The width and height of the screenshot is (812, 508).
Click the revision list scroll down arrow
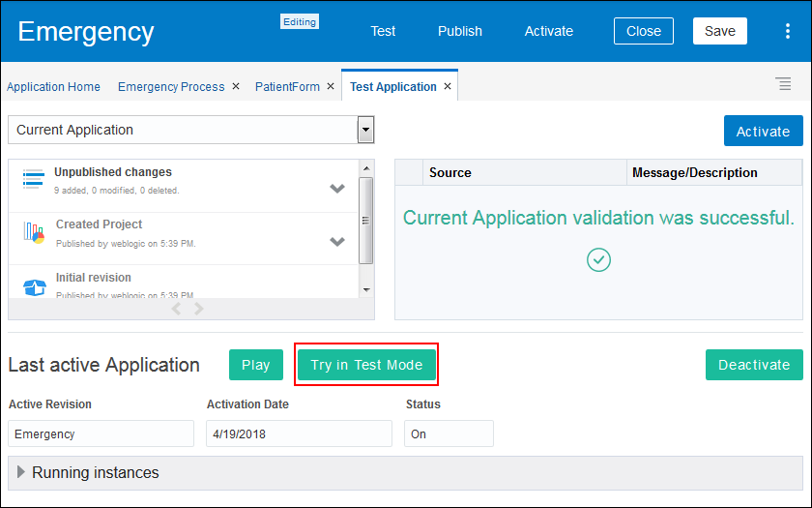point(366,289)
